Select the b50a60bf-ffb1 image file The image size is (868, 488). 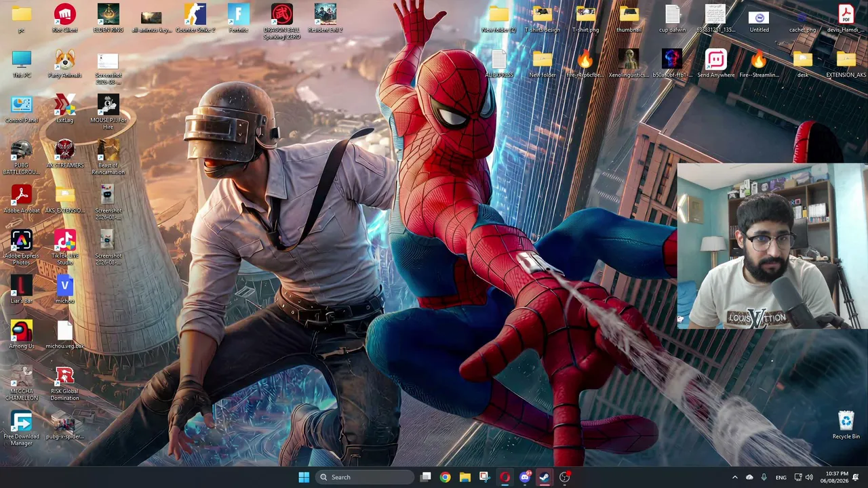(x=672, y=64)
